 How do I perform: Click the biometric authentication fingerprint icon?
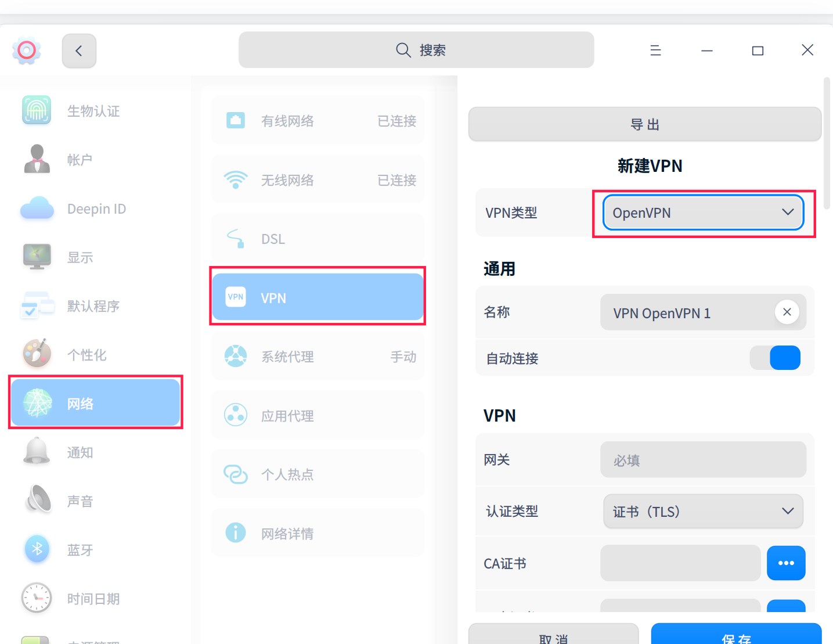pos(37,110)
